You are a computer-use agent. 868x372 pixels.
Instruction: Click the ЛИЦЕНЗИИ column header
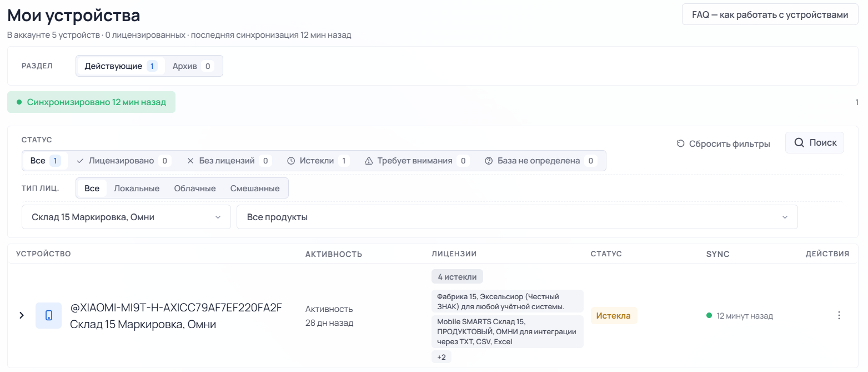coord(454,254)
